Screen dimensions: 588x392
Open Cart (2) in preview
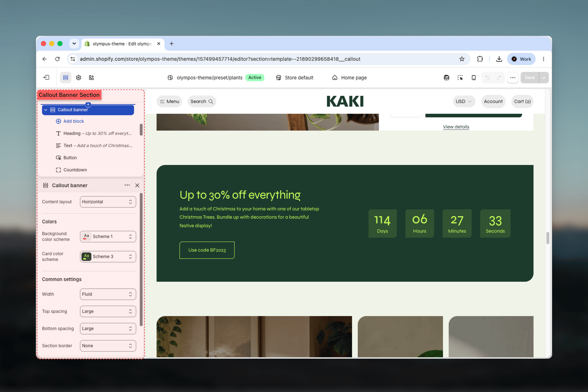tap(522, 101)
